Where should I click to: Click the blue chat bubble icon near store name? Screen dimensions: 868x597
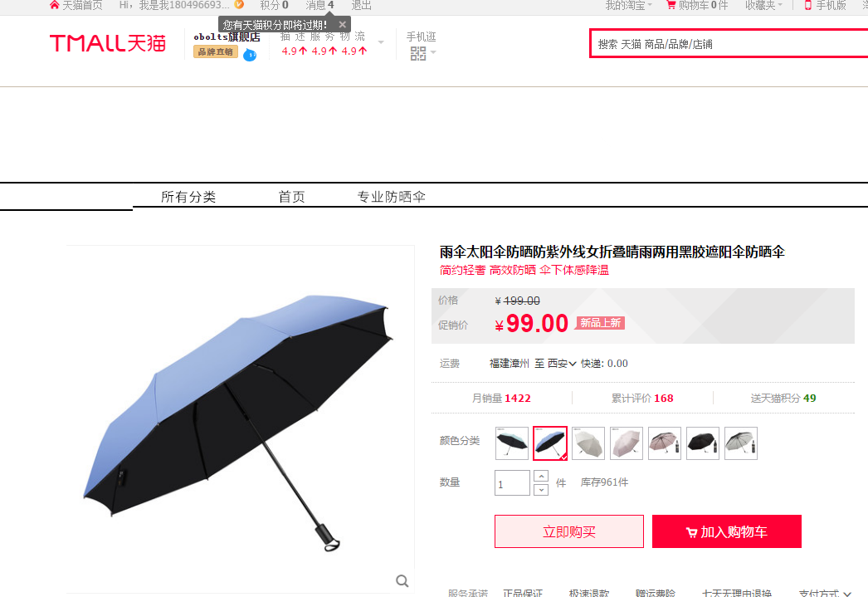(x=251, y=55)
